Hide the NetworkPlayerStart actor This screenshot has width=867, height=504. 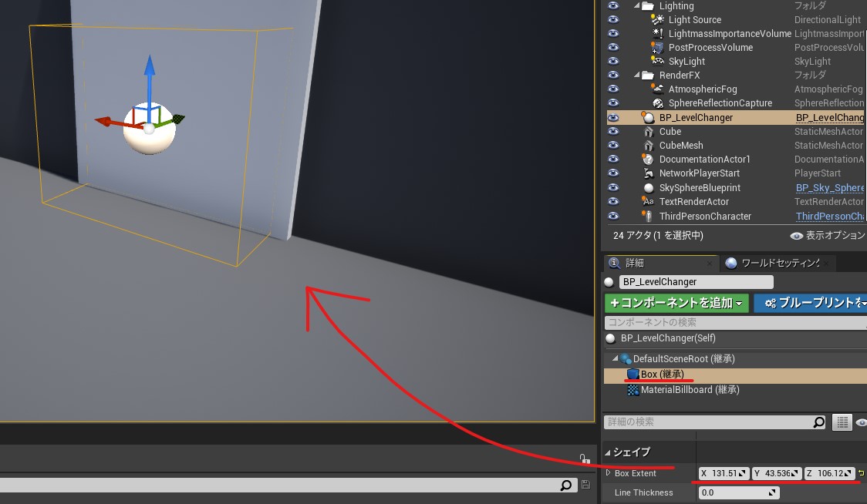(x=613, y=173)
